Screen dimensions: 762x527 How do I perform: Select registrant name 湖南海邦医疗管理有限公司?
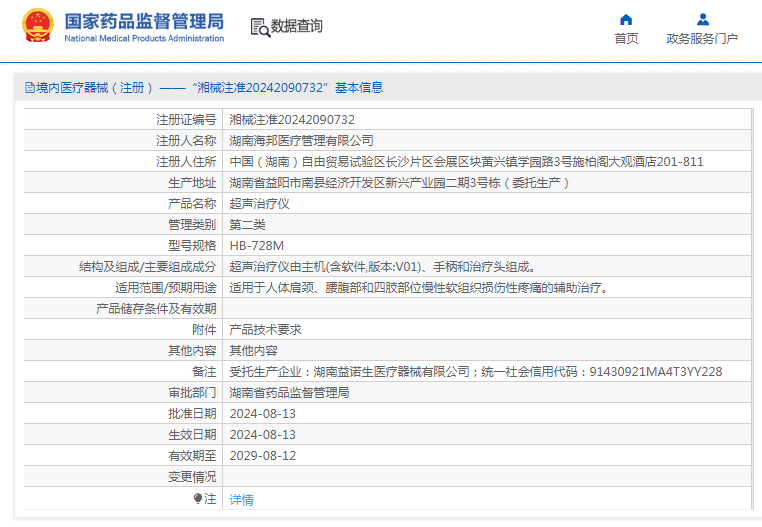(x=301, y=141)
